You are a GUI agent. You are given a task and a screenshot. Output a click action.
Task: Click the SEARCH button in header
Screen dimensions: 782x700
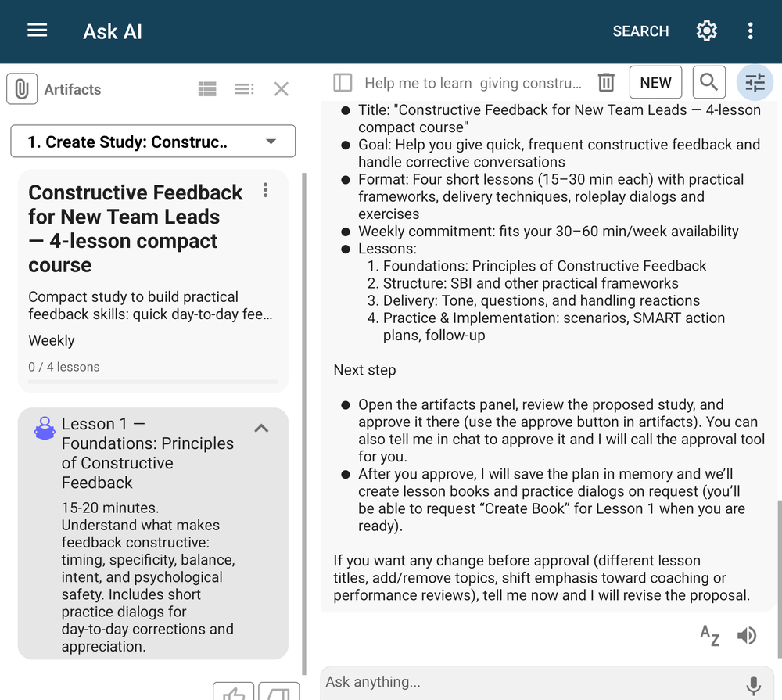coord(640,31)
